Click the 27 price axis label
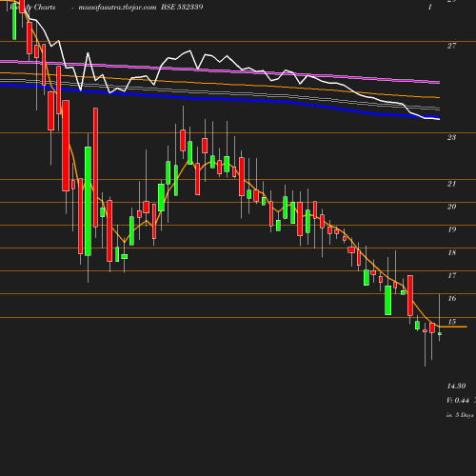This screenshot has height=476, width=476. point(451,46)
